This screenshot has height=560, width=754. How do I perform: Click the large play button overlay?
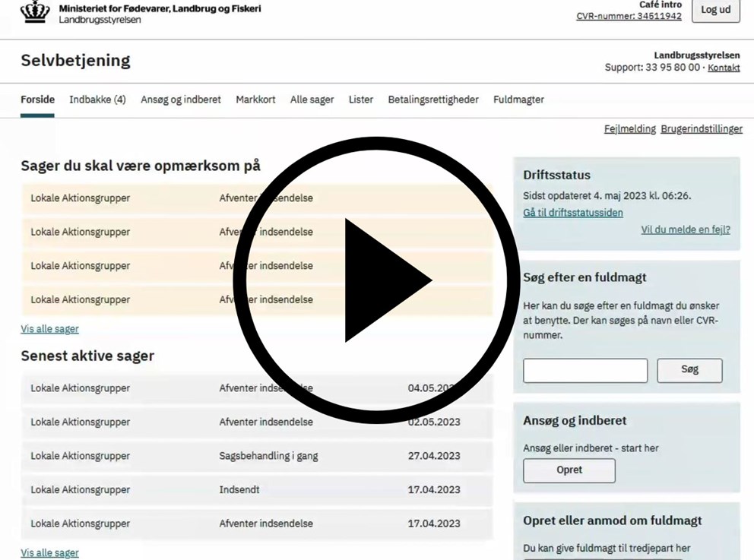377,280
